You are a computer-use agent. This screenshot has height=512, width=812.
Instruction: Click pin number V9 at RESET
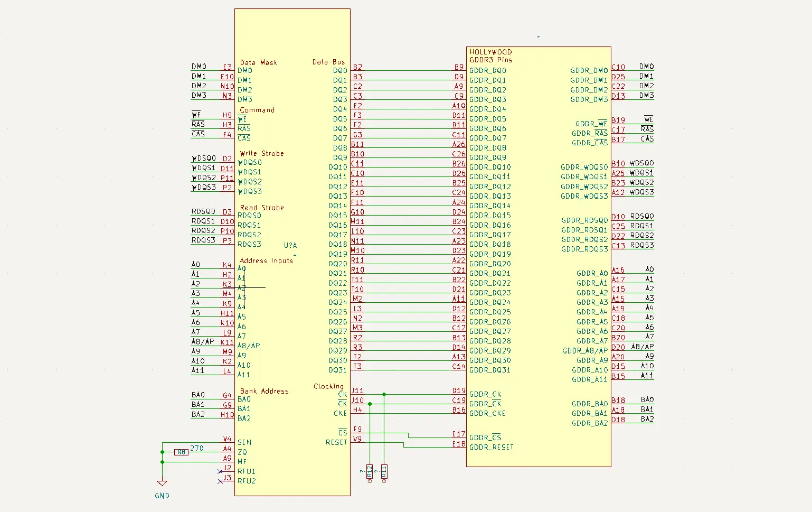(x=357, y=439)
